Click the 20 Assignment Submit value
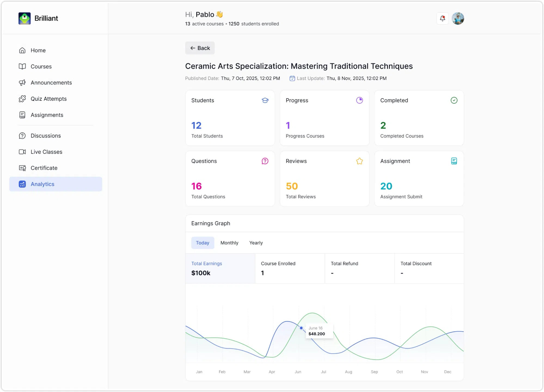This screenshot has width=544, height=392. pos(386,186)
